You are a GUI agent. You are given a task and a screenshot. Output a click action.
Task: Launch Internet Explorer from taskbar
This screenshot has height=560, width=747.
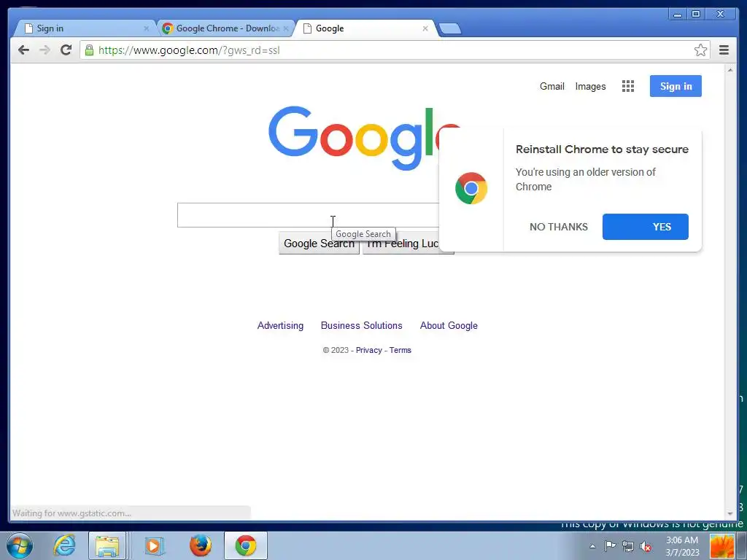click(x=64, y=545)
